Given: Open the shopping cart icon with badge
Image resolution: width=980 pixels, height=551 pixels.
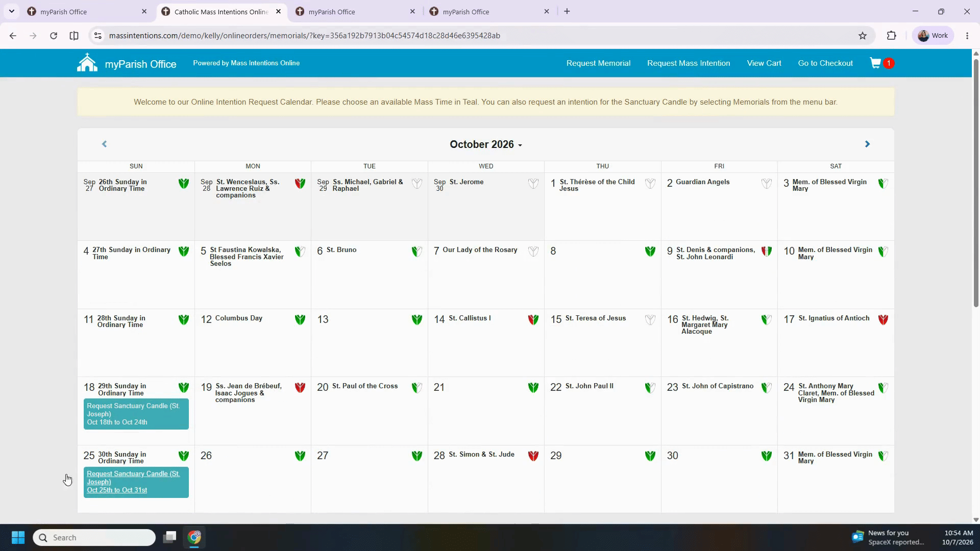Looking at the screenshot, I should [x=881, y=63].
